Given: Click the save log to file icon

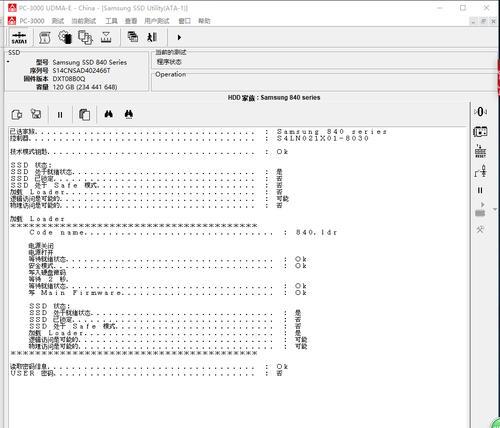Looking at the screenshot, I should (17, 115).
